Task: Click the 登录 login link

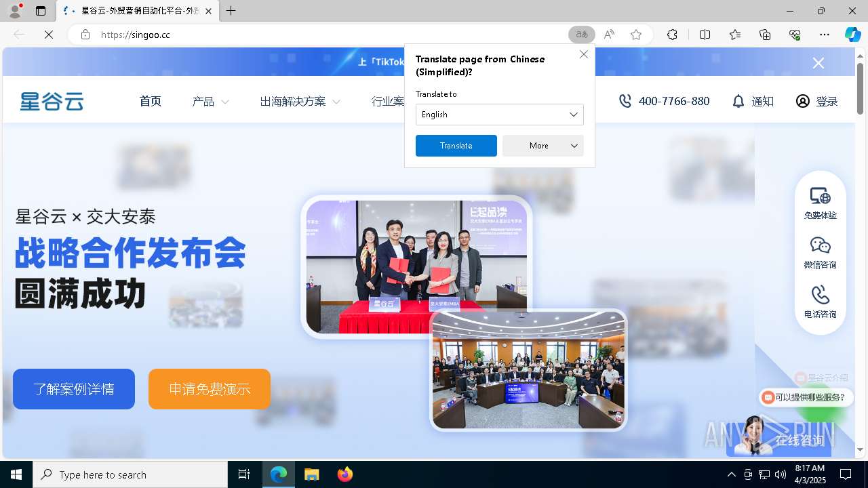Action: (x=817, y=101)
